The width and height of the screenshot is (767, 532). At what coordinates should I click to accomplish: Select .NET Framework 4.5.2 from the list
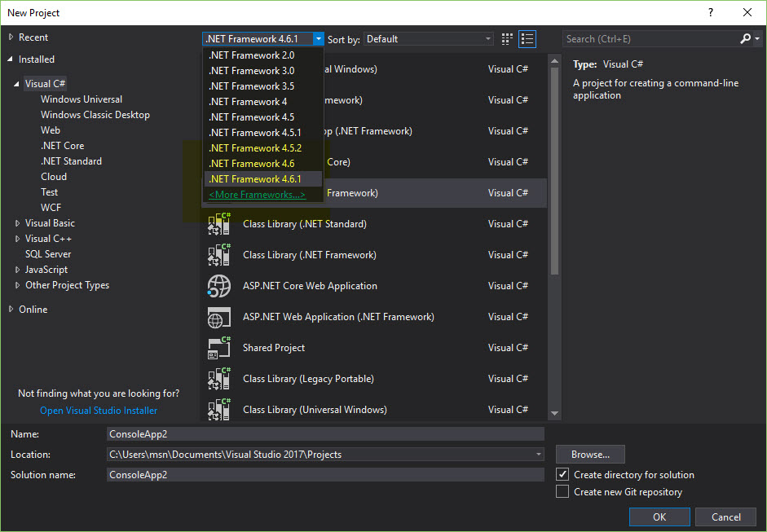tap(256, 147)
